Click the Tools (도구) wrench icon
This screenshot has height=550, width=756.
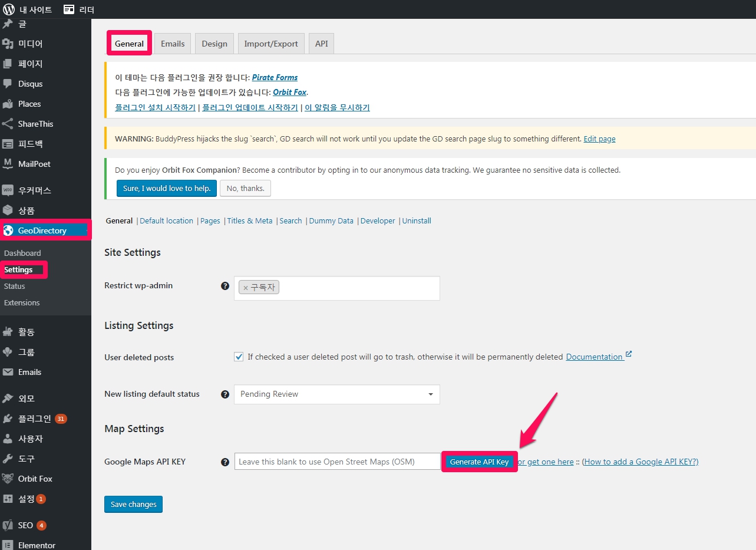(8, 459)
